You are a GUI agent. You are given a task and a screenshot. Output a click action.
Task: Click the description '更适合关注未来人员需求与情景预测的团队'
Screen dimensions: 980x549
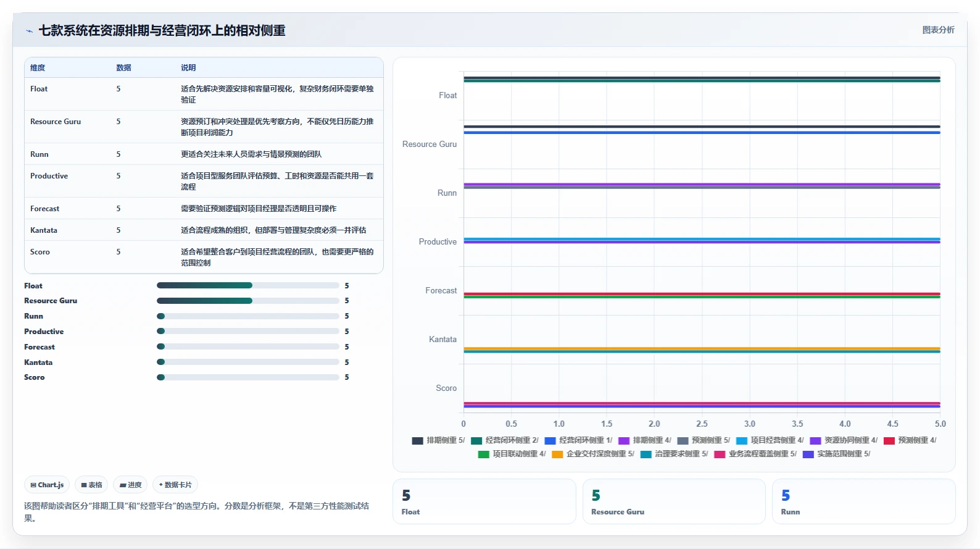pos(251,154)
